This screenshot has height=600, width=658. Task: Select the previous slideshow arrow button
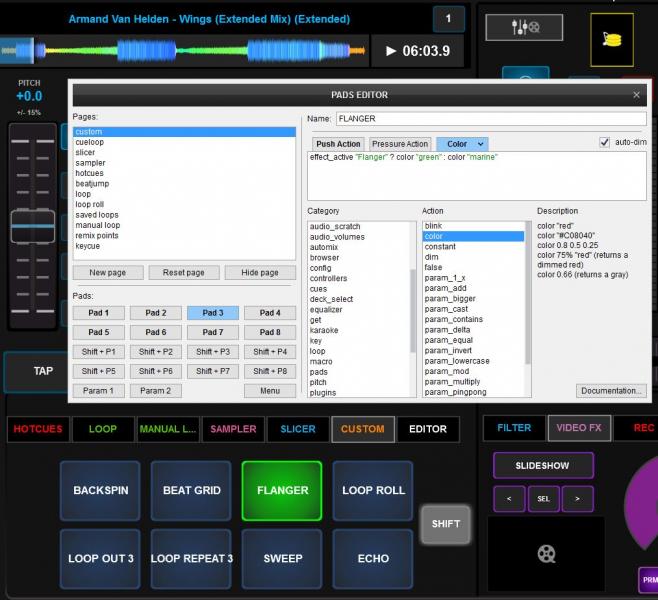pos(509,499)
